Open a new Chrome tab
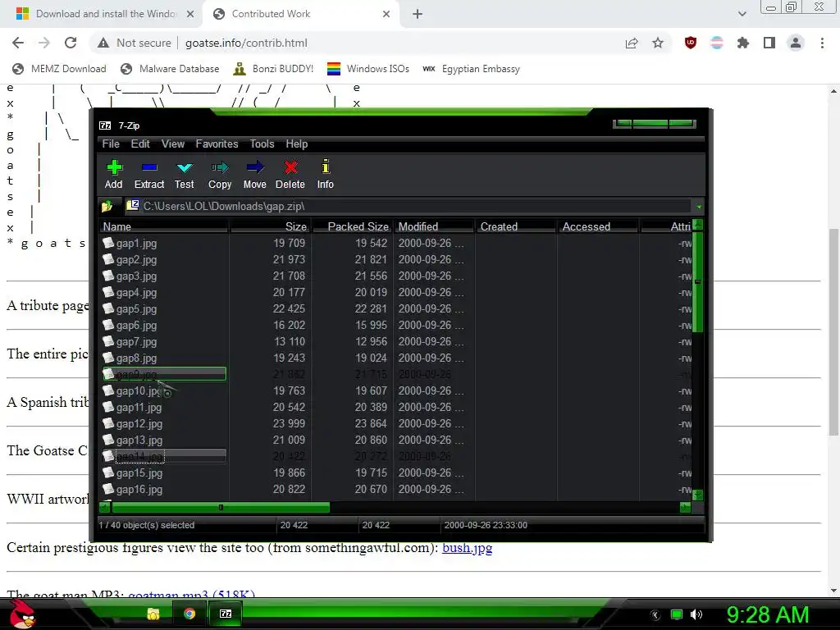 point(418,14)
